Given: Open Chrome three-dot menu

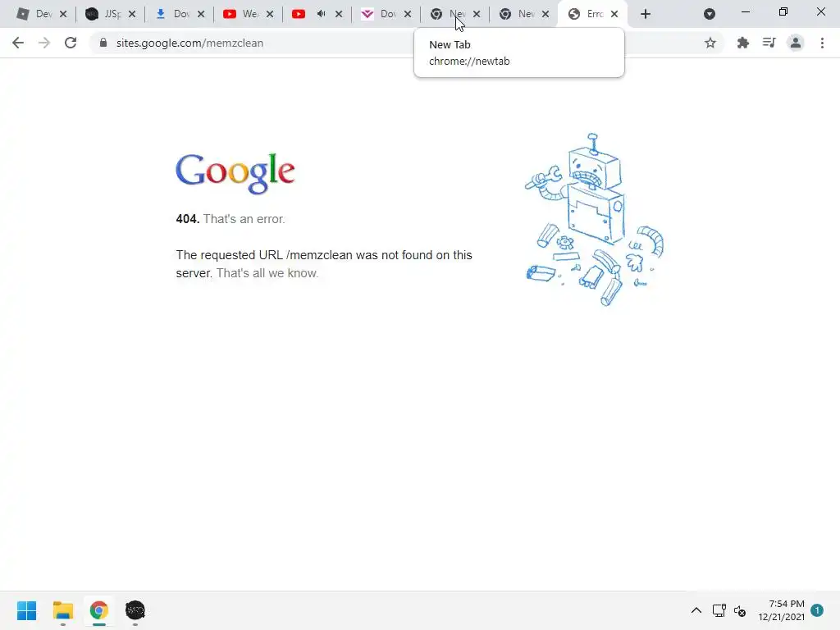Looking at the screenshot, I should coord(822,43).
